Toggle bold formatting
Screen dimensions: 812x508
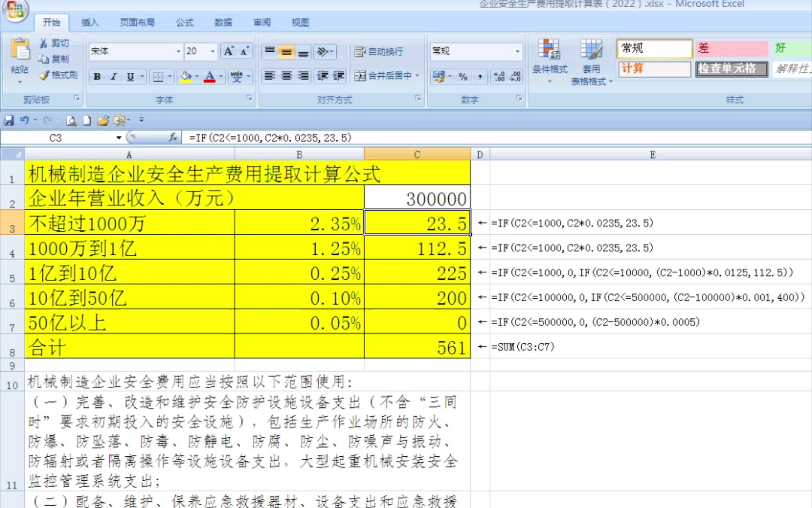(97, 76)
